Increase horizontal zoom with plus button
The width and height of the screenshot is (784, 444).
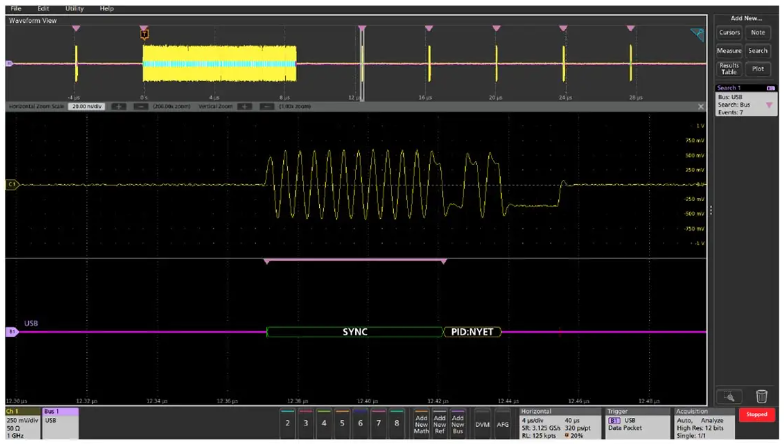[118, 106]
